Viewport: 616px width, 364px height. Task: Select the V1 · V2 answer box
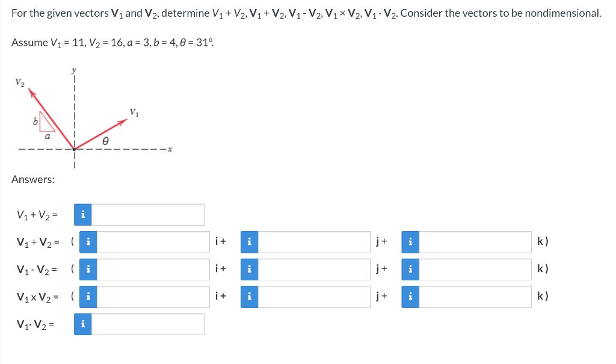pyautogui.click(x=147, y=324)
